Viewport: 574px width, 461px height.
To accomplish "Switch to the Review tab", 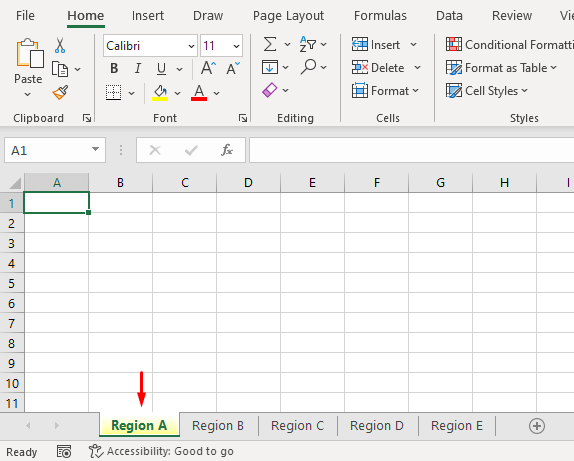I will coord(512,16).
